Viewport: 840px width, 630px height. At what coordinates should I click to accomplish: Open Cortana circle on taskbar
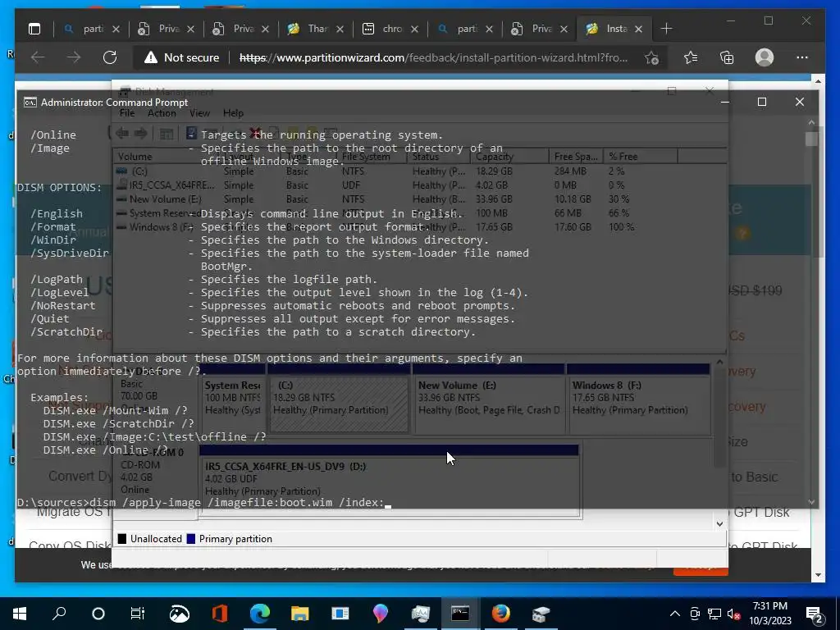pyautogui.click(x=98, y=614)
